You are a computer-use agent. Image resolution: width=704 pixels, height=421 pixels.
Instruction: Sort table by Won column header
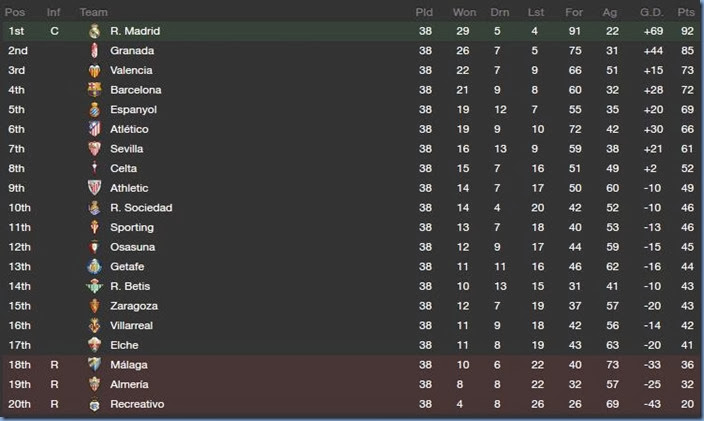[x=464, y=12]
